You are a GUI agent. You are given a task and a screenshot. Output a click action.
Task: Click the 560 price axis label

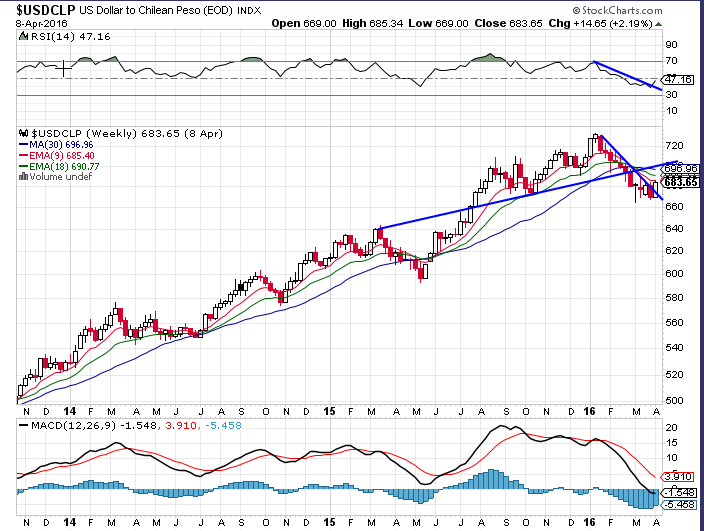(x=674, y=322)
